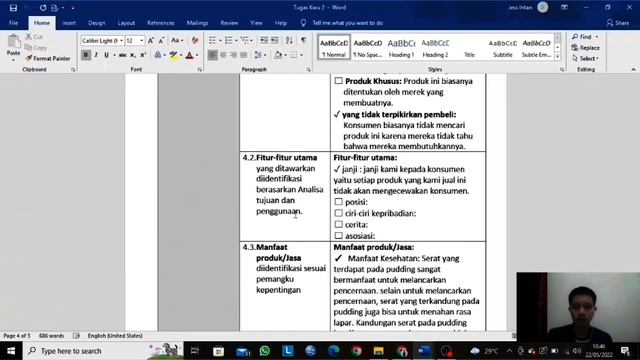Viewport: 640px width, 360px height.
Task: Collapse the ribbon with the chevron
Action: (633, 69)
